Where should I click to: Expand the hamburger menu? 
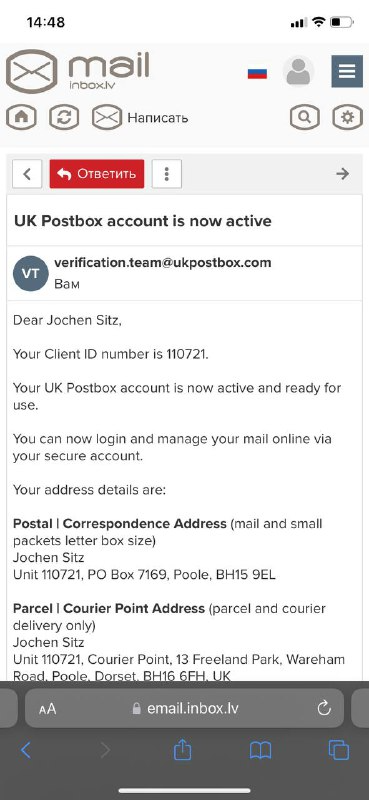click(x=347, y=71)
